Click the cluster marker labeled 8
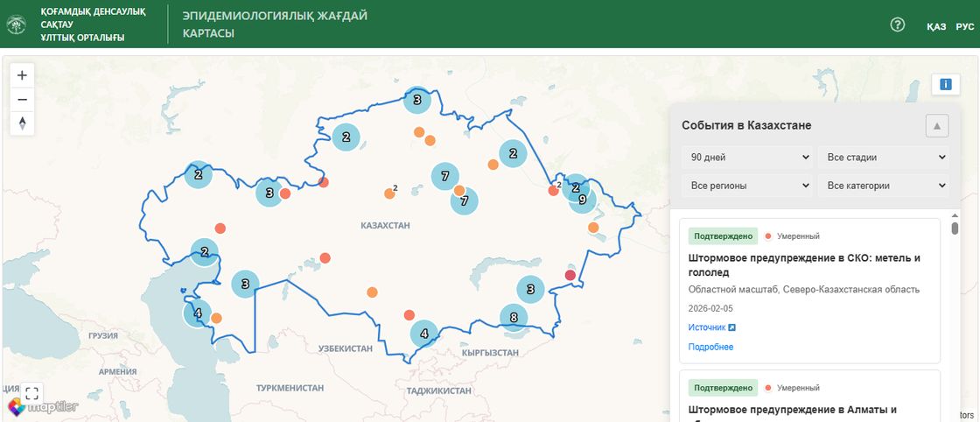The image size is (980, 422). (x=514, y=318)
